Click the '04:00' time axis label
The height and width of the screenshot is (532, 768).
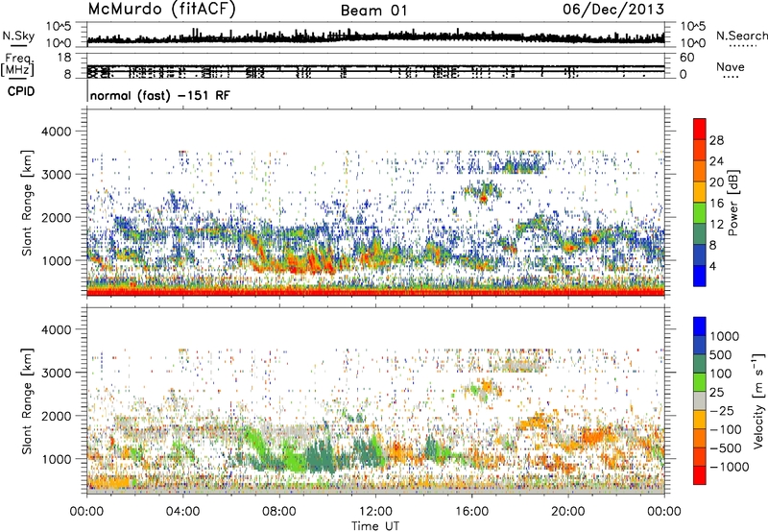183,512
